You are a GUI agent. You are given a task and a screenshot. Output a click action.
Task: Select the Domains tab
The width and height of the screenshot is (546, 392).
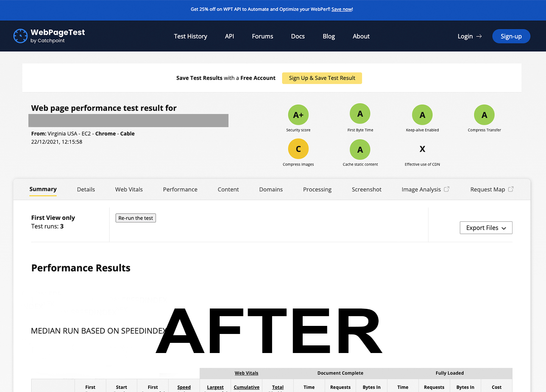[x=271, y=189]
